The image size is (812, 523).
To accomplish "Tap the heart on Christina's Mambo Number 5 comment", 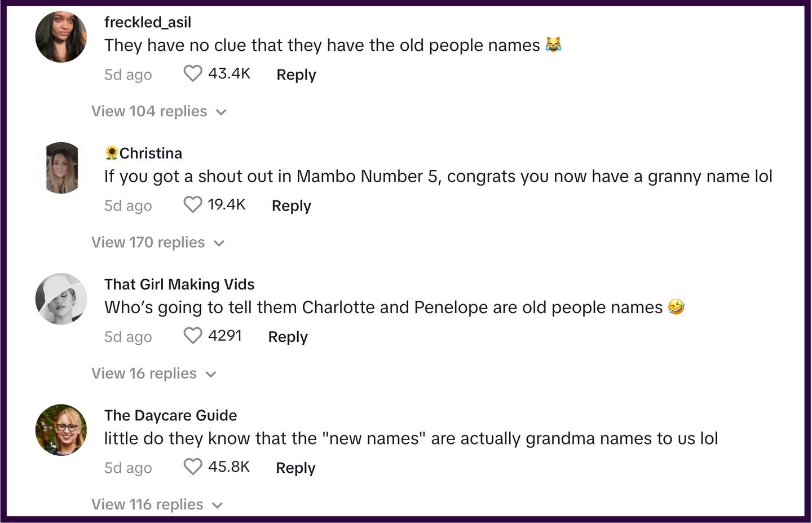I will coord(192,204).
